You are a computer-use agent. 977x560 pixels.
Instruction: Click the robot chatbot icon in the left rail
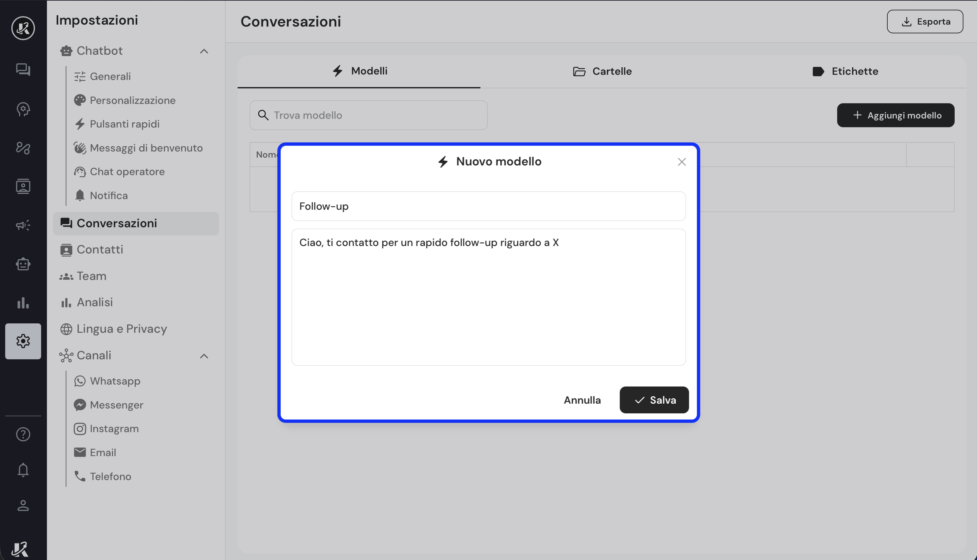23,264
